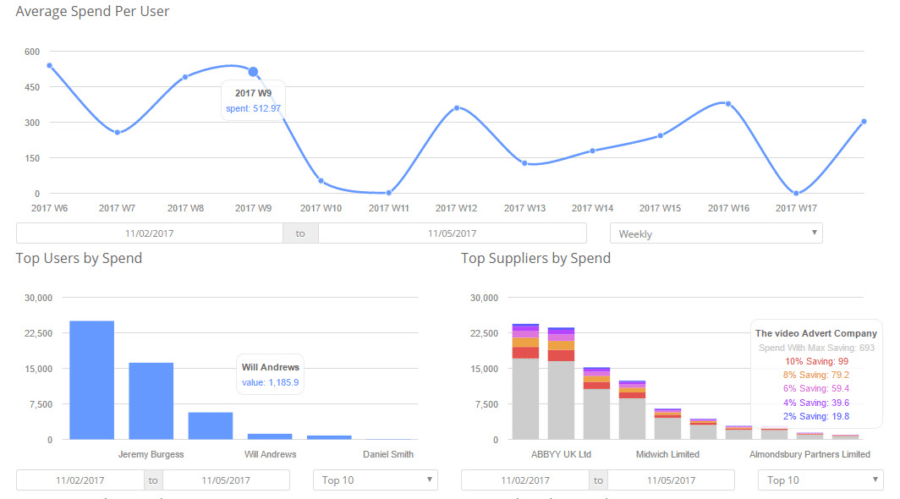
Task: Click the Almondsbury Partners Limited axis label
Action: 810,454
